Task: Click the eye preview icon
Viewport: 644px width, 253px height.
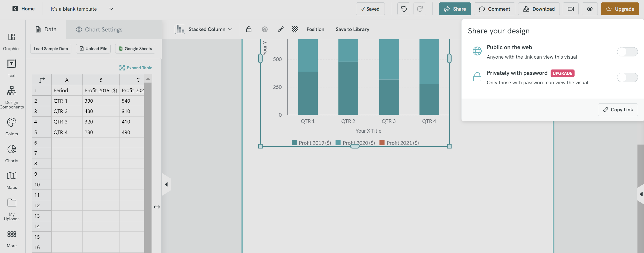Action: pos(590,9)
